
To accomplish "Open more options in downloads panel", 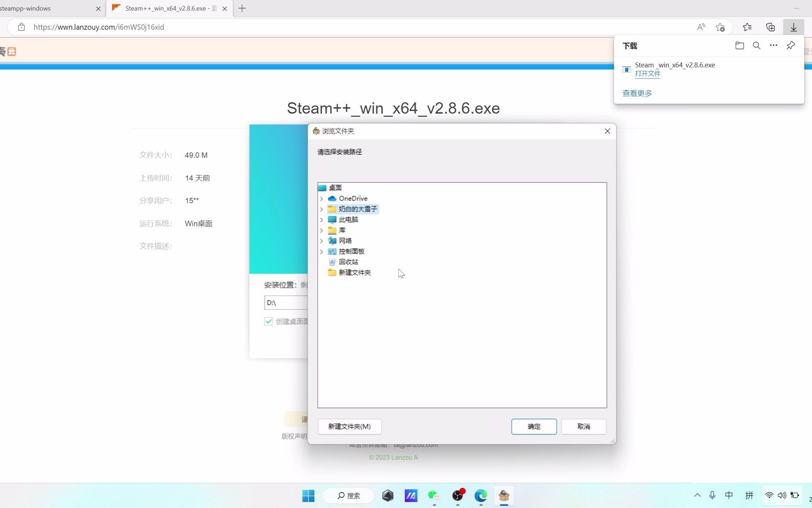I will (x=773, y=46).
